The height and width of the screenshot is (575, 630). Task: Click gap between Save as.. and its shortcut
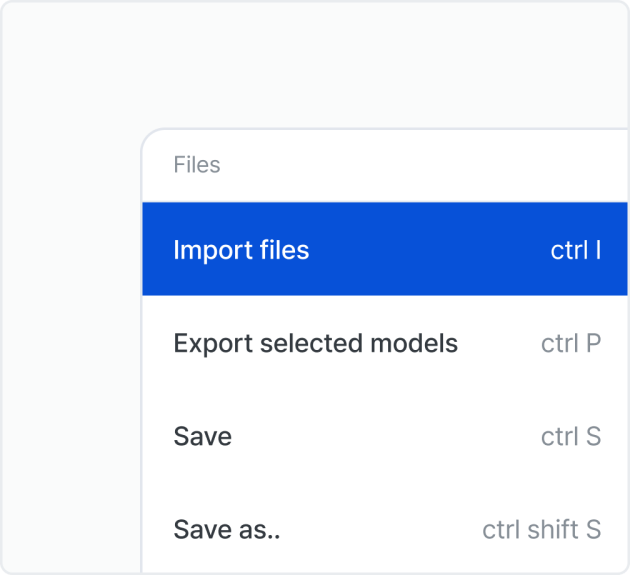[380, 529]
